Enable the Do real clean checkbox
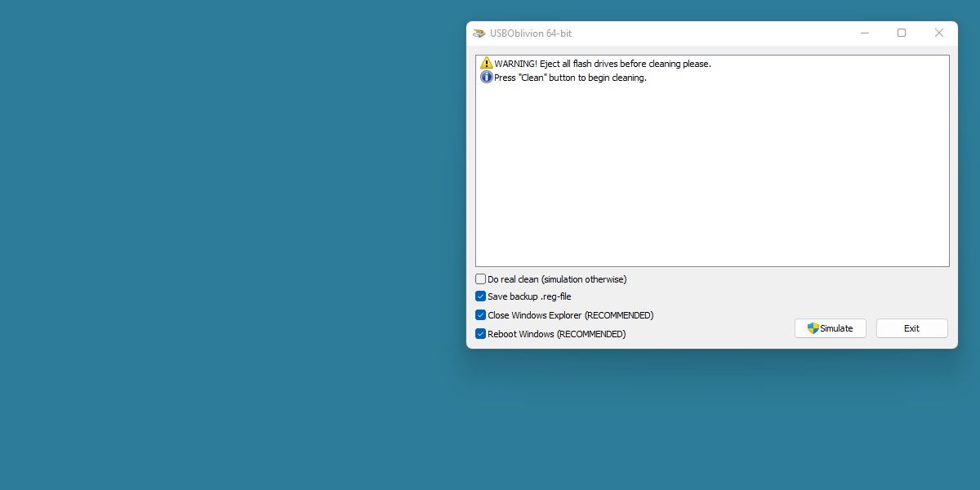The image size is (980, 490). [481, 279]
